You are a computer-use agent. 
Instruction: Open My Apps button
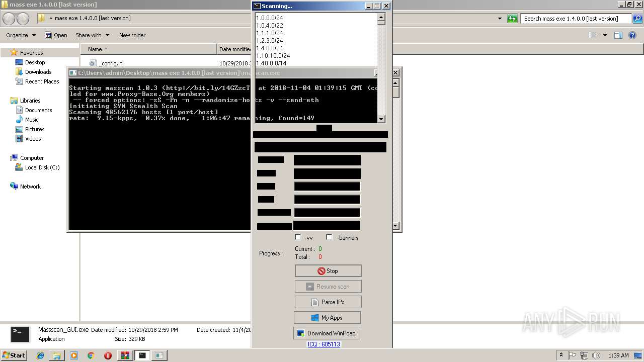(x=327, y=318)
